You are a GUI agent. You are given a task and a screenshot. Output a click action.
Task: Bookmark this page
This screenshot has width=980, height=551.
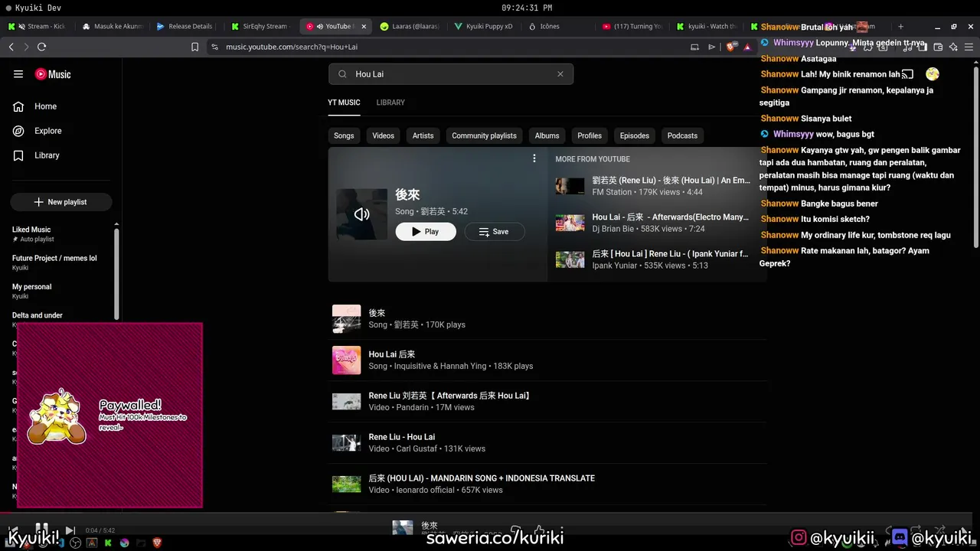coord(194,47)
